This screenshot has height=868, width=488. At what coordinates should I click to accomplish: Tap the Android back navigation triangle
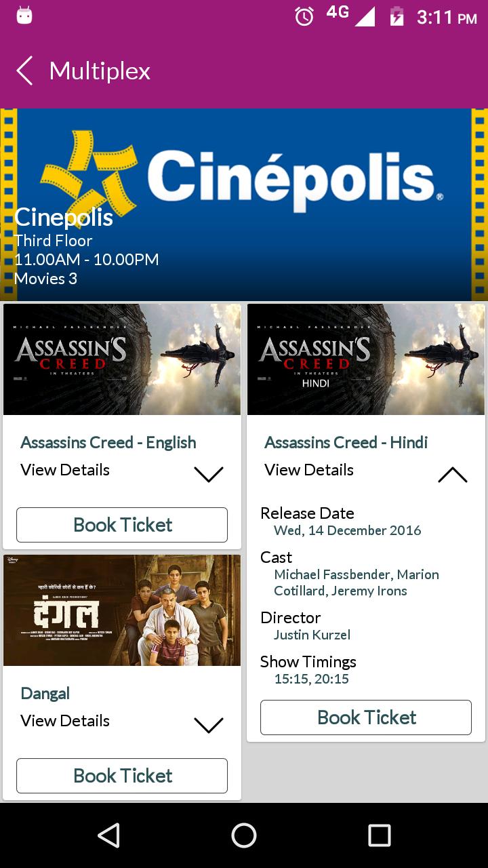(108, 835)
